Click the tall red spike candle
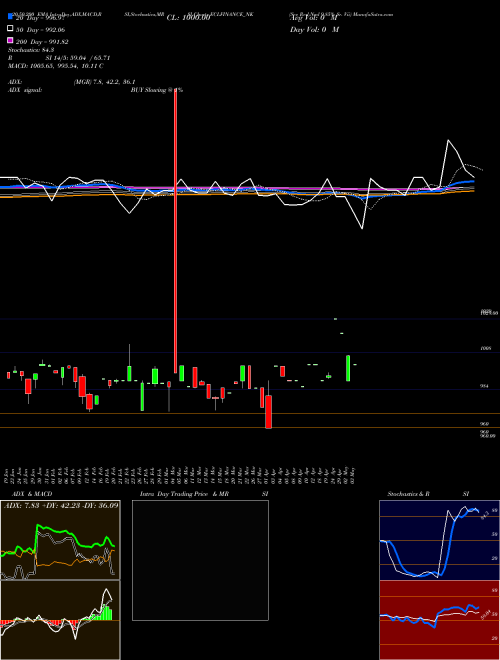This screenshot has width=500, height=660. pyautogui.click(x=176, y=231)
